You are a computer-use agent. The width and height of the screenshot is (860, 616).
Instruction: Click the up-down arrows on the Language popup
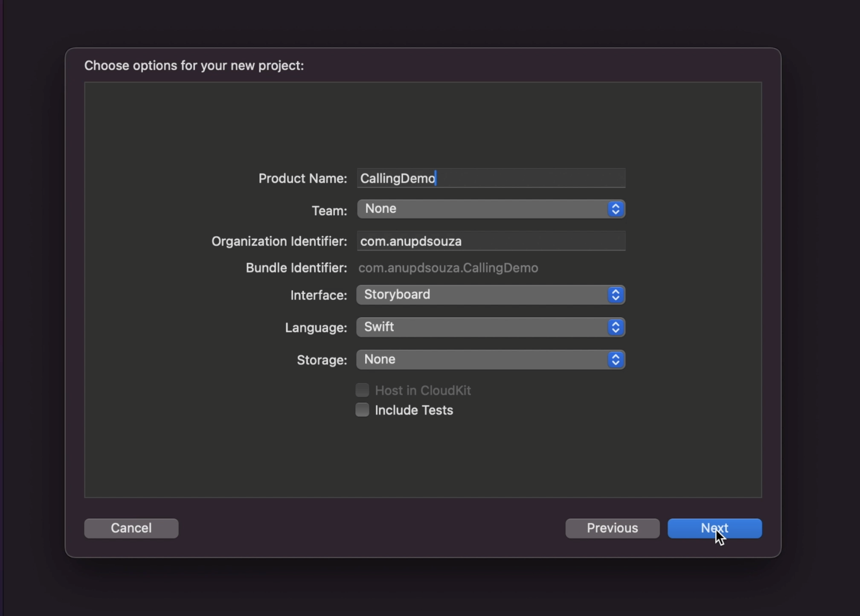615,327
